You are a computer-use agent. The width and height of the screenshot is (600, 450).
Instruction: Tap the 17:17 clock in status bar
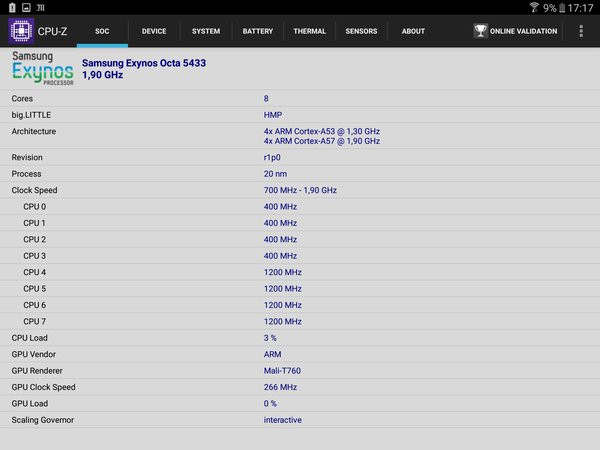click(x=580, y=8)
